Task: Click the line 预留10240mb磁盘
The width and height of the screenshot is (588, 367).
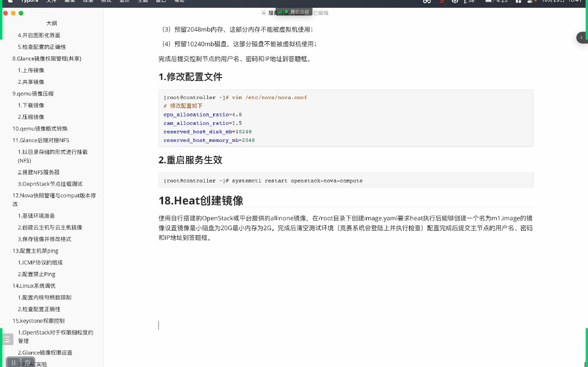Action: point(239,44)
